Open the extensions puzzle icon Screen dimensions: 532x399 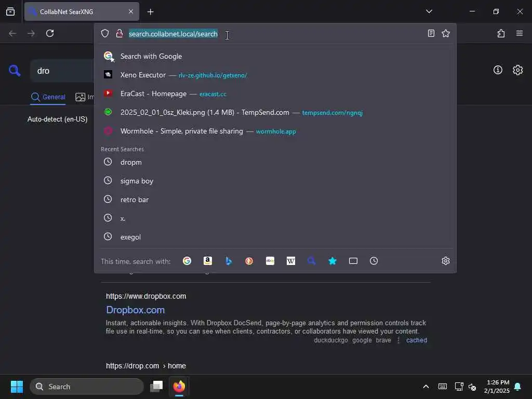coord(501,33)
